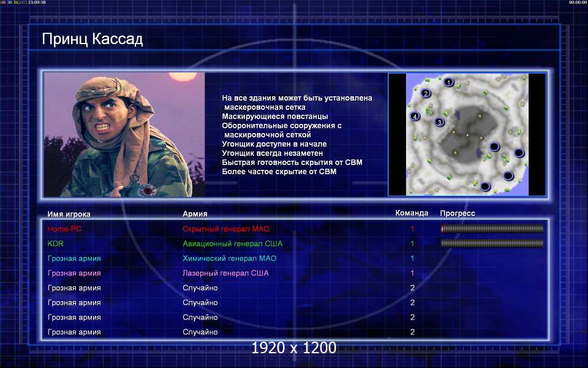Click the KDR loading progress bar
The width and height of the screenshot is (588, 368).
pyautogui.click(x=492, y=243)
